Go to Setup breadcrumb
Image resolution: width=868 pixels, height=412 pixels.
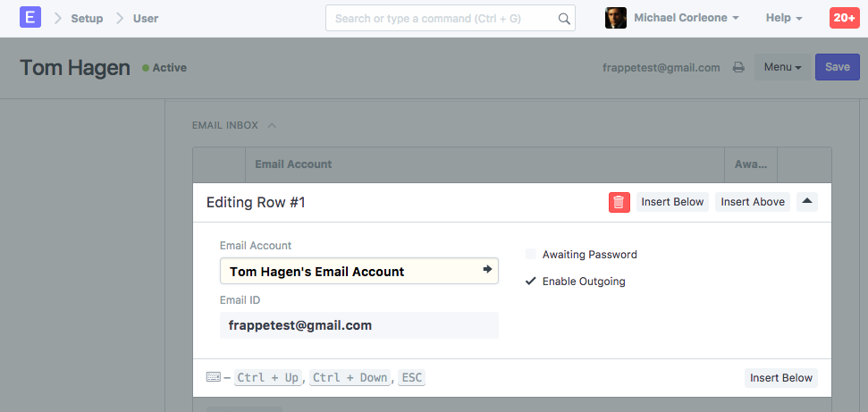coord(87,18)
